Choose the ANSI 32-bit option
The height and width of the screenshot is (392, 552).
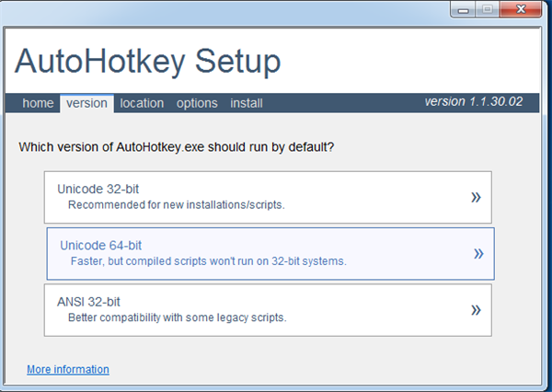(88, 302)
